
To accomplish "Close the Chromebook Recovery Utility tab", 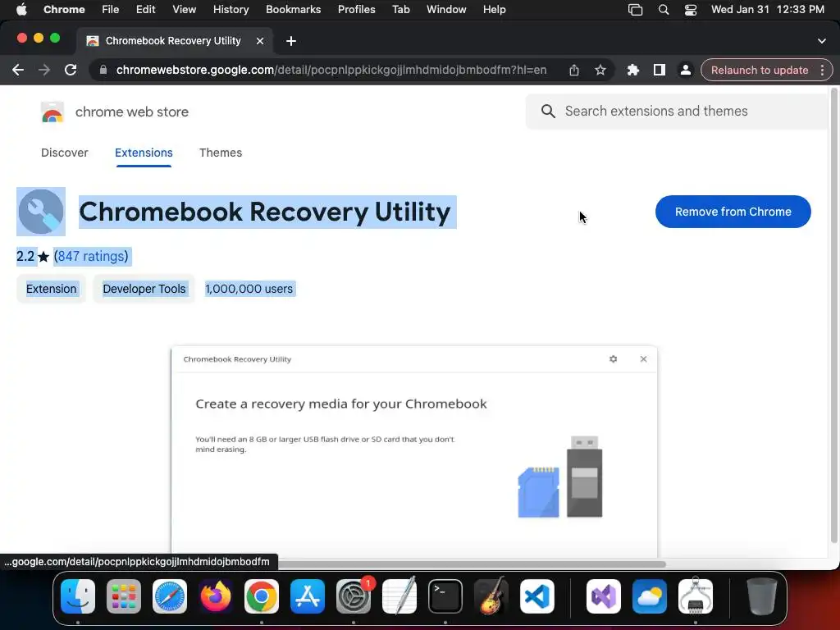I will pos(260,41).
